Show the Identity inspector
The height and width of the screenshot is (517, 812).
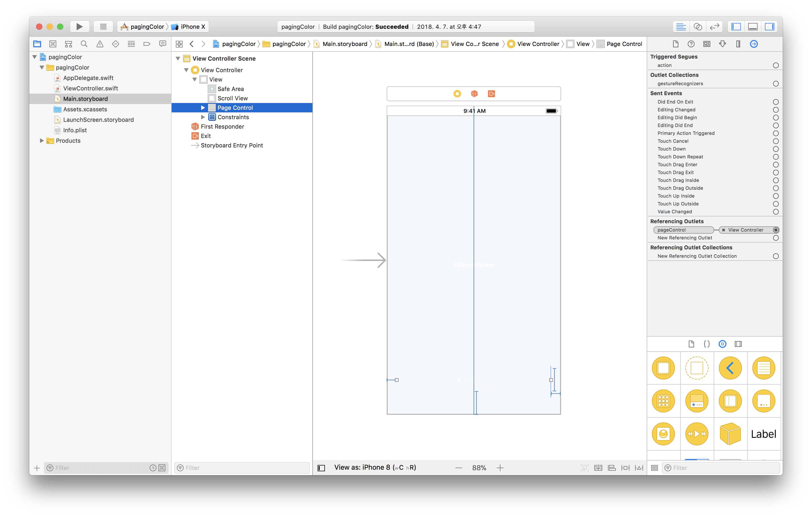(707, 44)
